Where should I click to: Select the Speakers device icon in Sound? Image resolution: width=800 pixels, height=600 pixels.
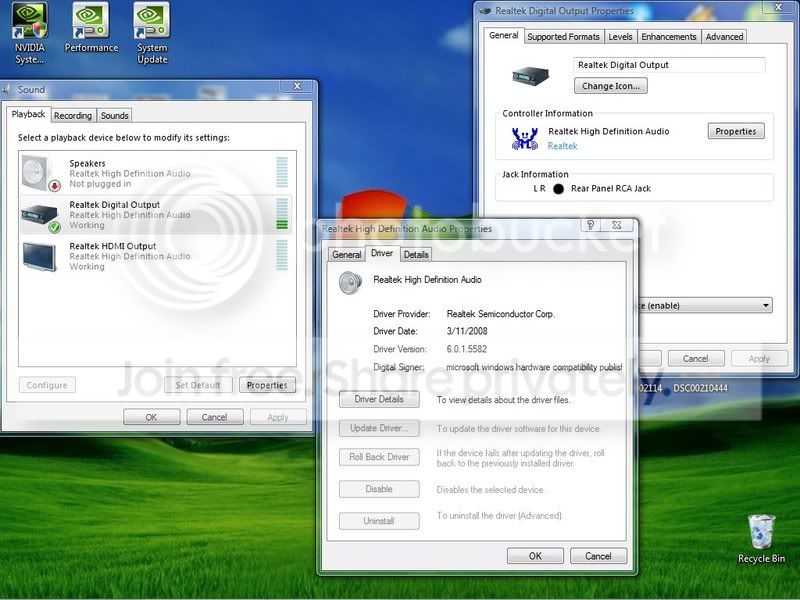40,174
